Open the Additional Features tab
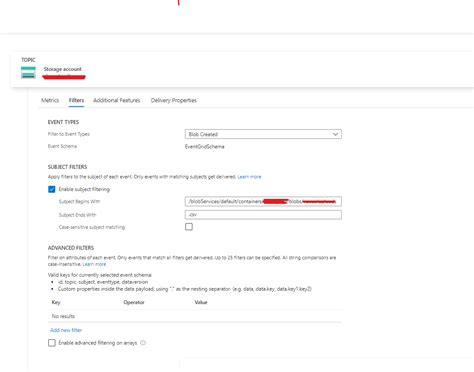The width and height of the screenshot is (474, 372). coord(117,100)
